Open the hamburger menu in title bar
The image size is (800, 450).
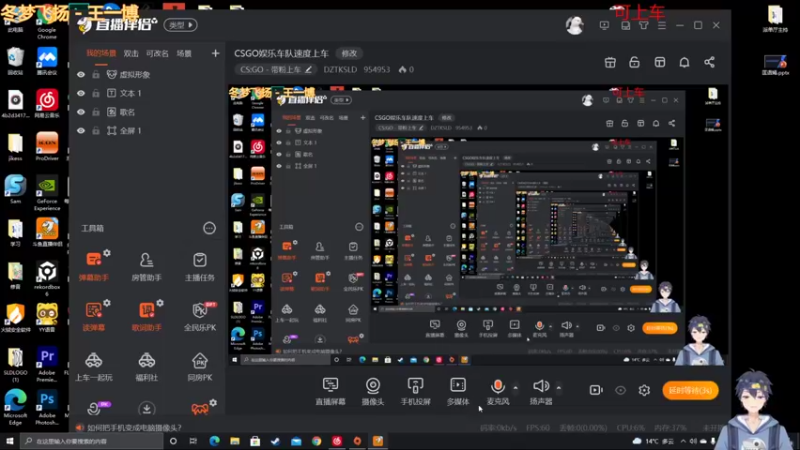pyautogui.click(x=662, y=25)
